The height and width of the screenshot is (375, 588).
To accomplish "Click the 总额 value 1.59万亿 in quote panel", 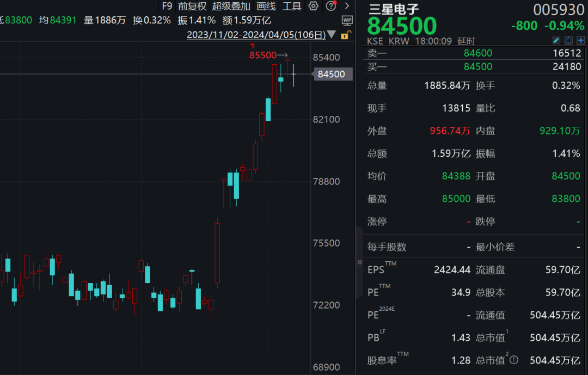I will point(451,153).
